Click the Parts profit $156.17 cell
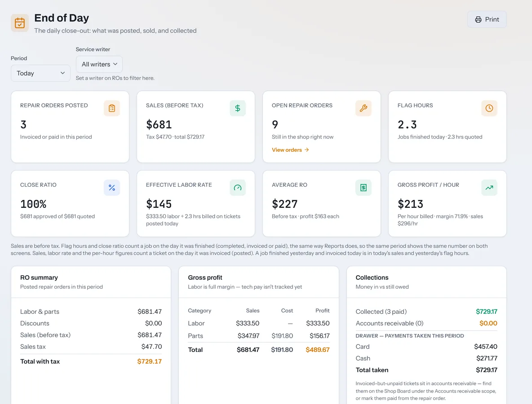The height and width of the screenshot is (404, 532). 319,336
